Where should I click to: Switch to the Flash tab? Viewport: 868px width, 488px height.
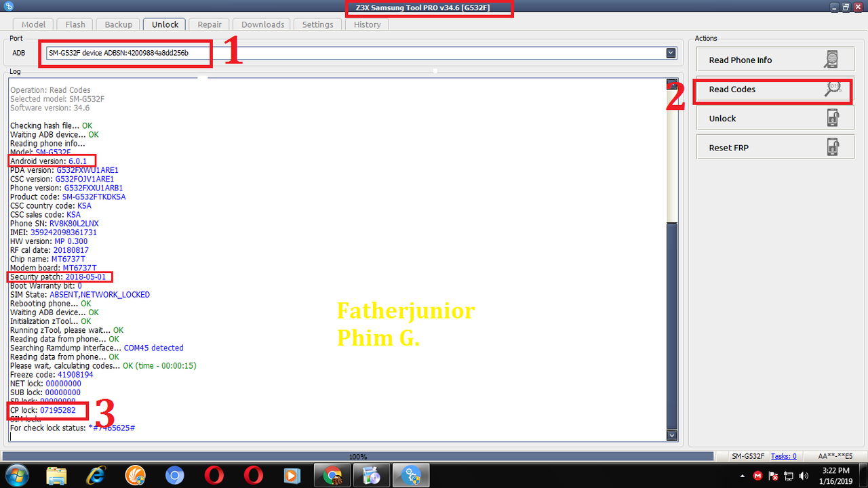click(x=75, y=24)
